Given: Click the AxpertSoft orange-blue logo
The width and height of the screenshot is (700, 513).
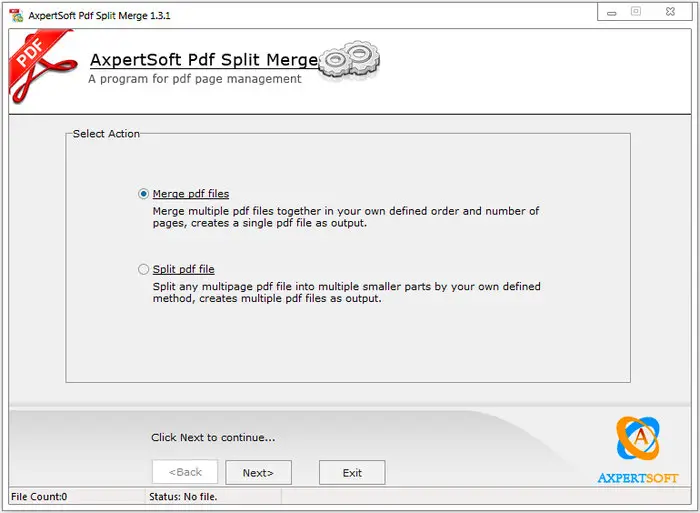Looking at the screenshot, I should tap(638, 450).
